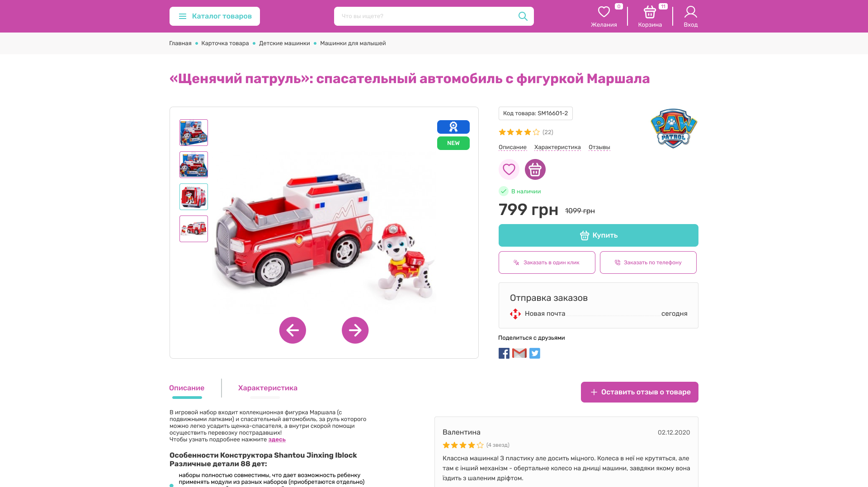Open the Корзина cart icon in header
Image resolution: width=868 pixels, height=487 pixels.
point(650,12)
